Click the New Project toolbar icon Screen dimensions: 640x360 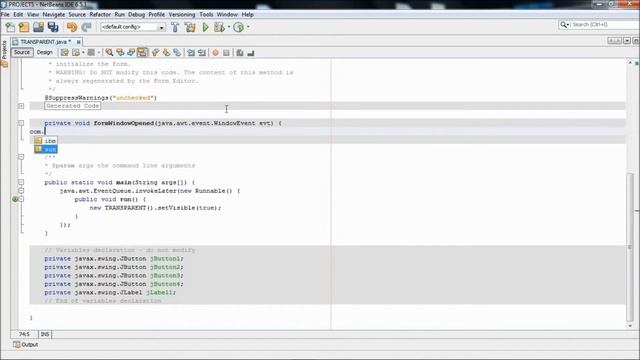pyautogui.click(x=24, y=27)
